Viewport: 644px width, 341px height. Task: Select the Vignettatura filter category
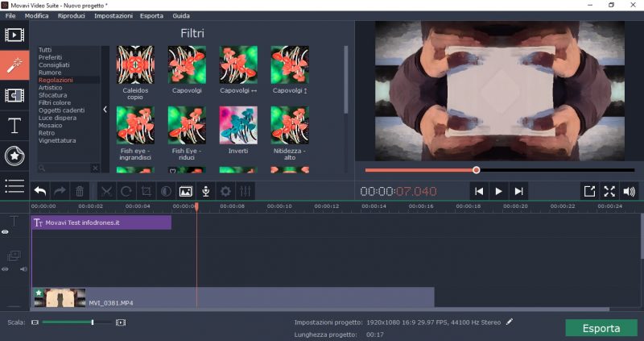(x=57, y=141)
